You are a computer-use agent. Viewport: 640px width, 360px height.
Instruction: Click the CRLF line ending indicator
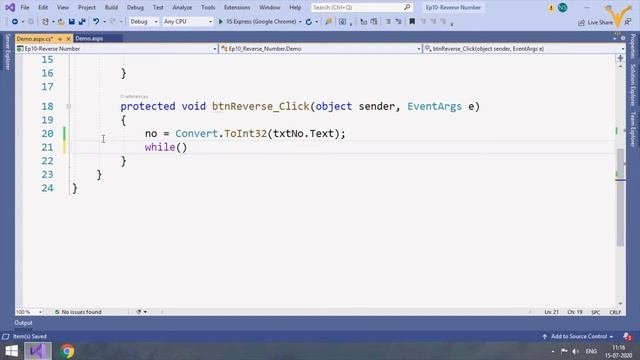point(615,312)
